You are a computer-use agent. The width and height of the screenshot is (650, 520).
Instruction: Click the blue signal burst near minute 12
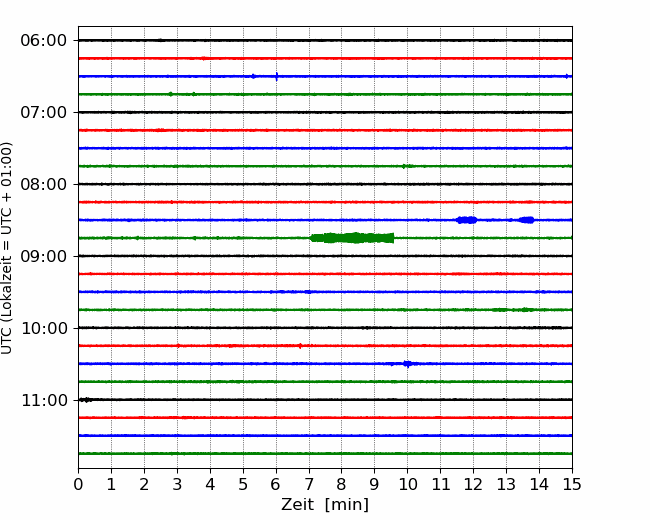[467, 220]
